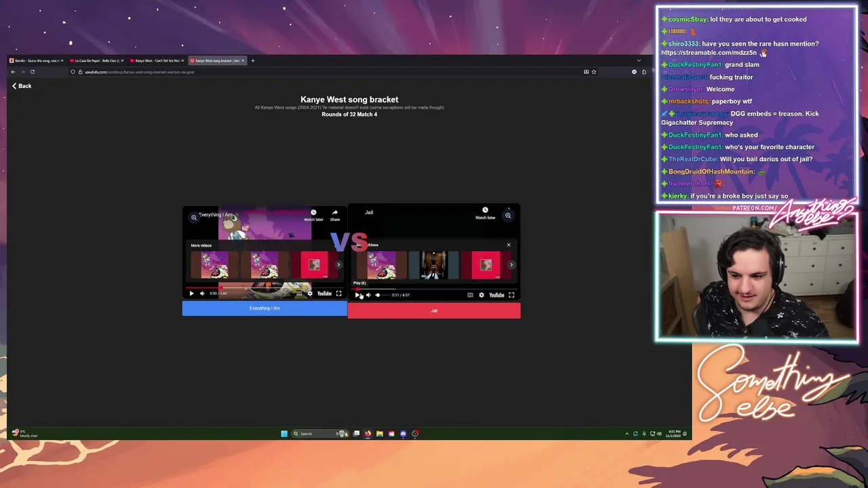
Task: Open the taskbar clock and date
Action: pyautogui.click(x=674, y=434)
